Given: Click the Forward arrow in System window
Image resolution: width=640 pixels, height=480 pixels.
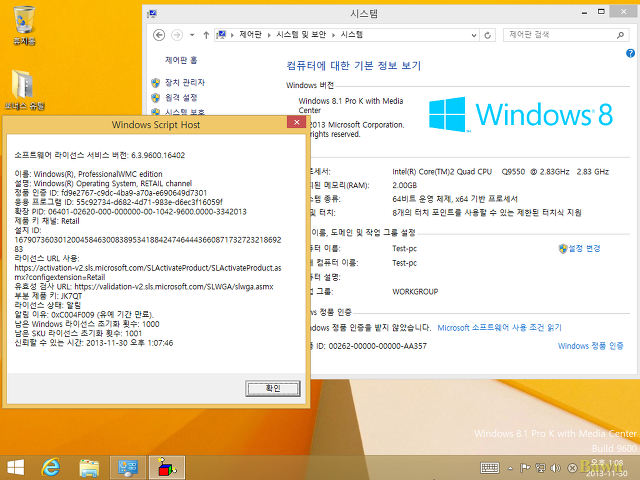Looking at the screenshot, I should (177, 35).
